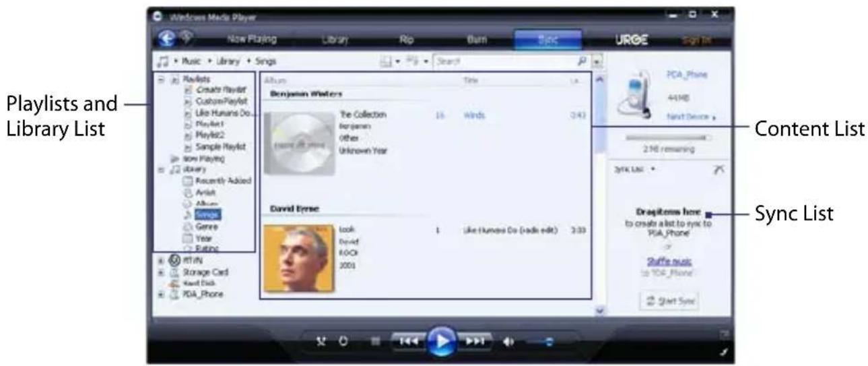Select Playlist1 in the tree
868x366 pixels.
coord(209,125)
